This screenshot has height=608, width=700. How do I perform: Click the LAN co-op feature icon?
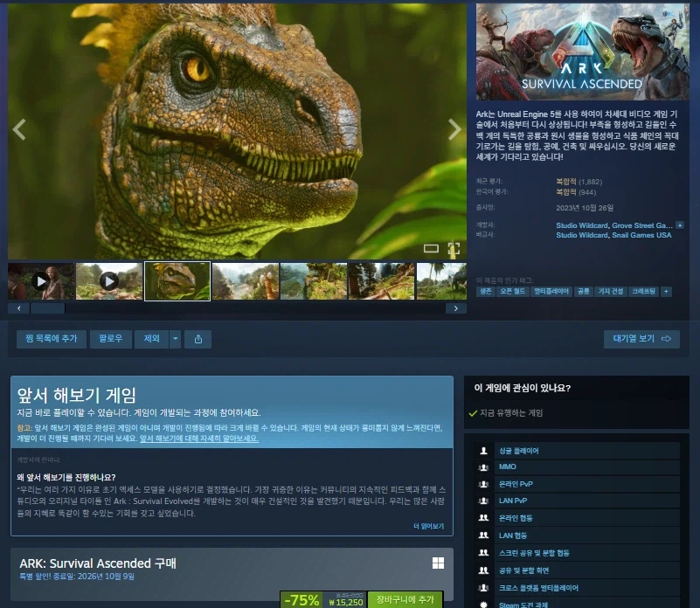[x=483, y=535]
